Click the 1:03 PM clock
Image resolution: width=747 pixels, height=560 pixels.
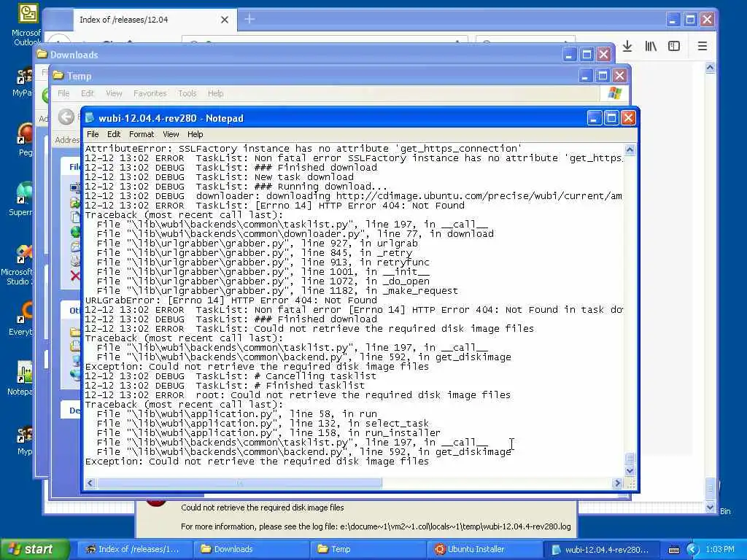click(720, 549)
